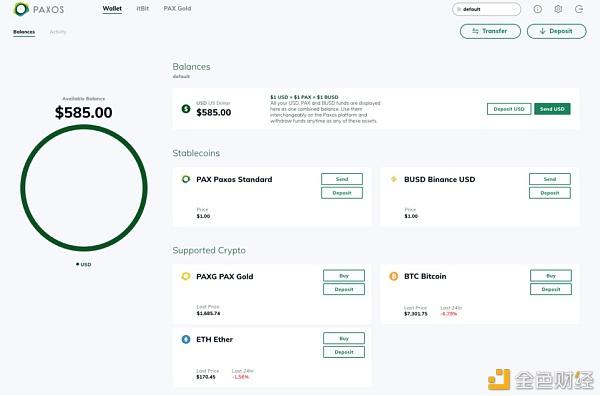
Task: Click the $7,301.75 Bitcoin last price
Action: (x=416, y=314)
